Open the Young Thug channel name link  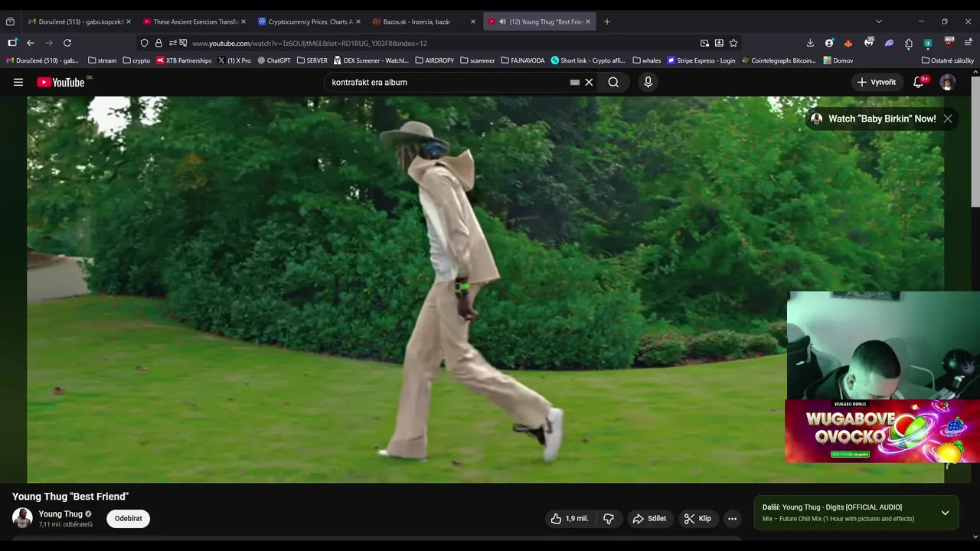(x=60, y=514)
